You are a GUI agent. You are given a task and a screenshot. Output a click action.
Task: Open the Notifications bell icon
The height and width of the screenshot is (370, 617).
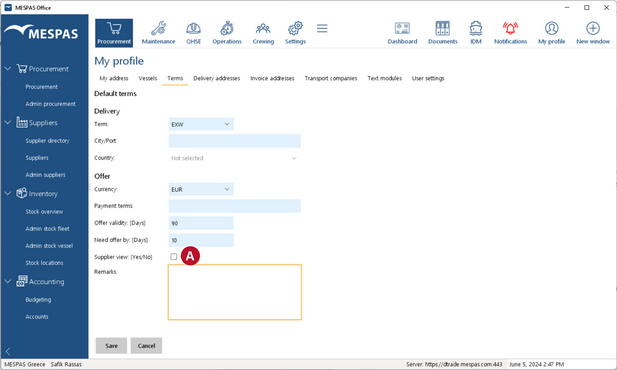pos(510,29)
